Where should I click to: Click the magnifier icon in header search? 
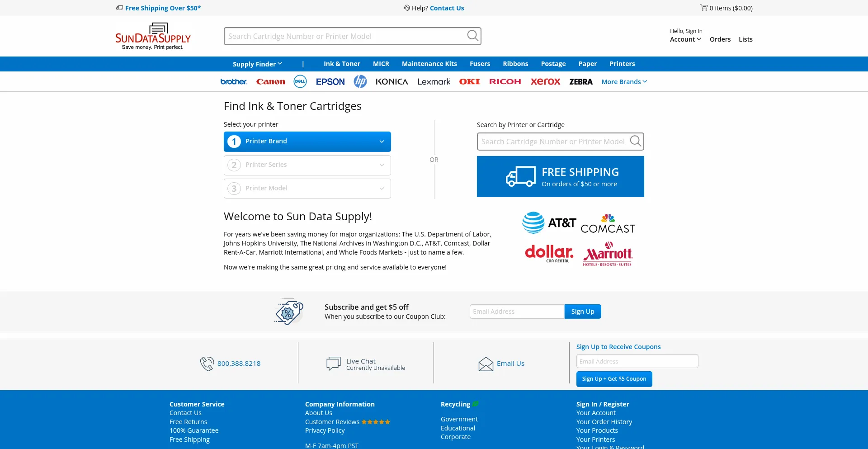tap(472, 36)
